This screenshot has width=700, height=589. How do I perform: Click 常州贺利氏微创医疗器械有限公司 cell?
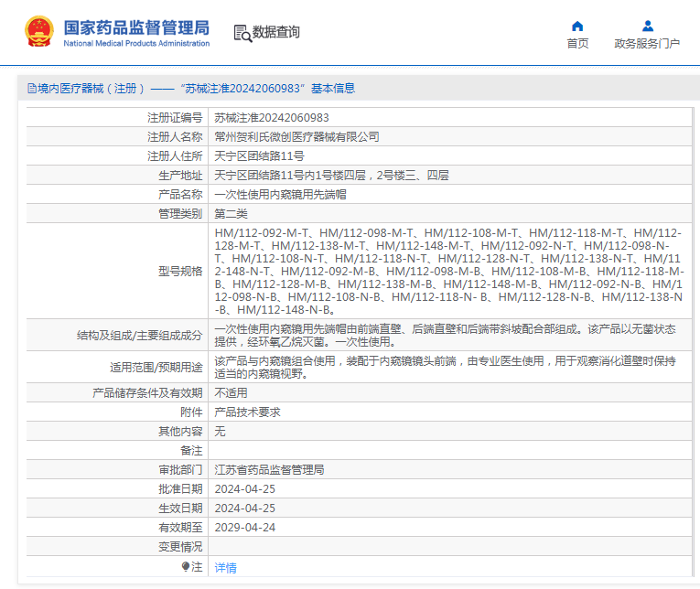296,137
